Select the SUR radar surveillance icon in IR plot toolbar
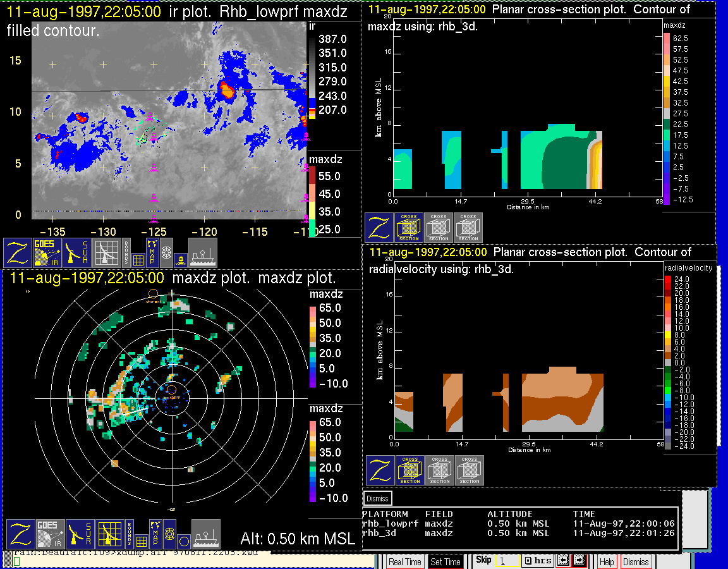 pos(77,252)
